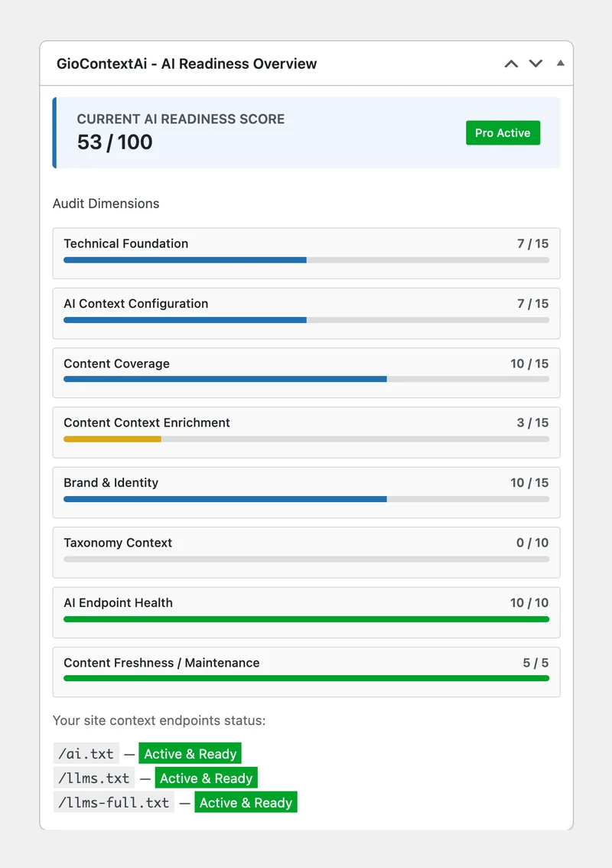Open the Taxonomy Context heading
The width and height of the screenshot is (612, 868).
117,543
